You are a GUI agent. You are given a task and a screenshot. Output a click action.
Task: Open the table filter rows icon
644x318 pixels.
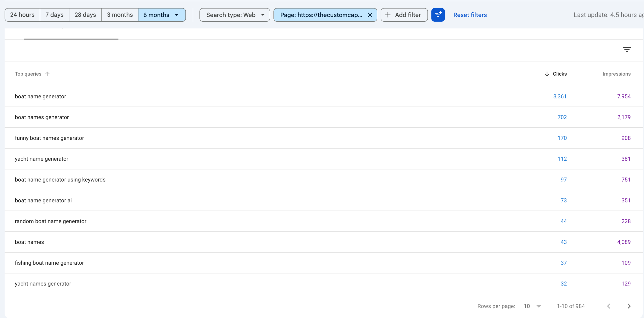(x=627, y=49)
